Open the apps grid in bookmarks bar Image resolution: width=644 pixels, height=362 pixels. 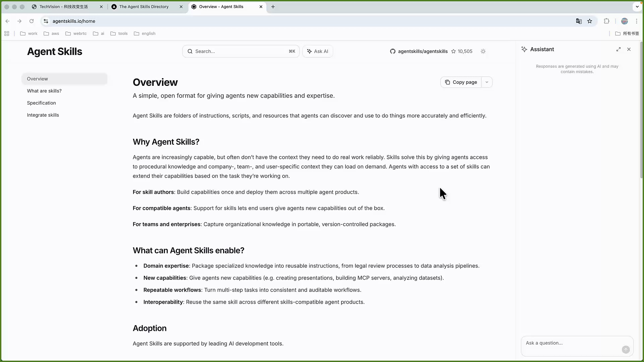tap(7, 34)
